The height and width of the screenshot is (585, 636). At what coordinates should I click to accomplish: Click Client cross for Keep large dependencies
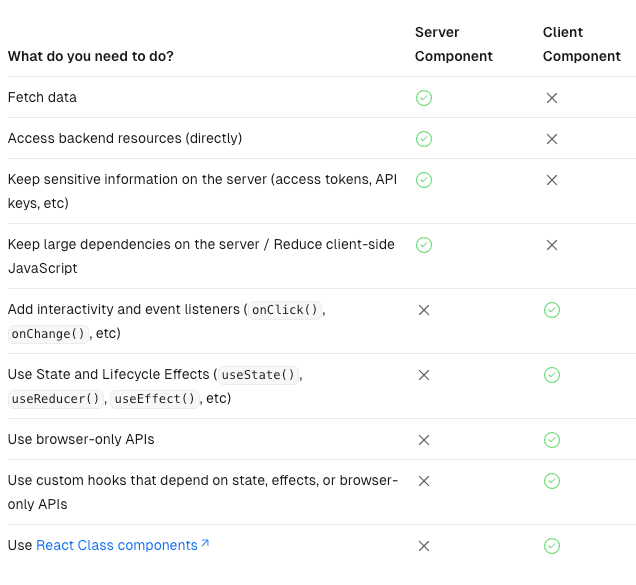point(552,245)
